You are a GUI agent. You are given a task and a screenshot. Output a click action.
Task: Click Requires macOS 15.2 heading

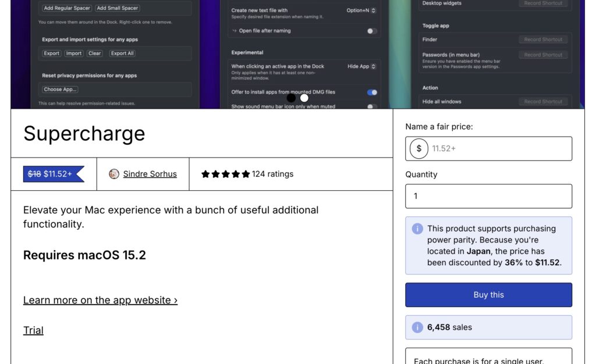tap(84, 255)
